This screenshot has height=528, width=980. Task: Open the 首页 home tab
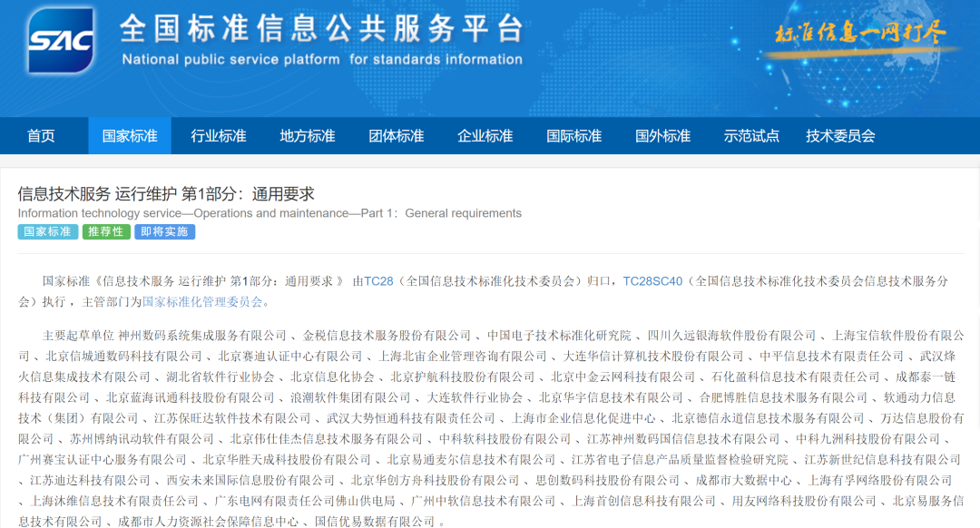[41, 136]
